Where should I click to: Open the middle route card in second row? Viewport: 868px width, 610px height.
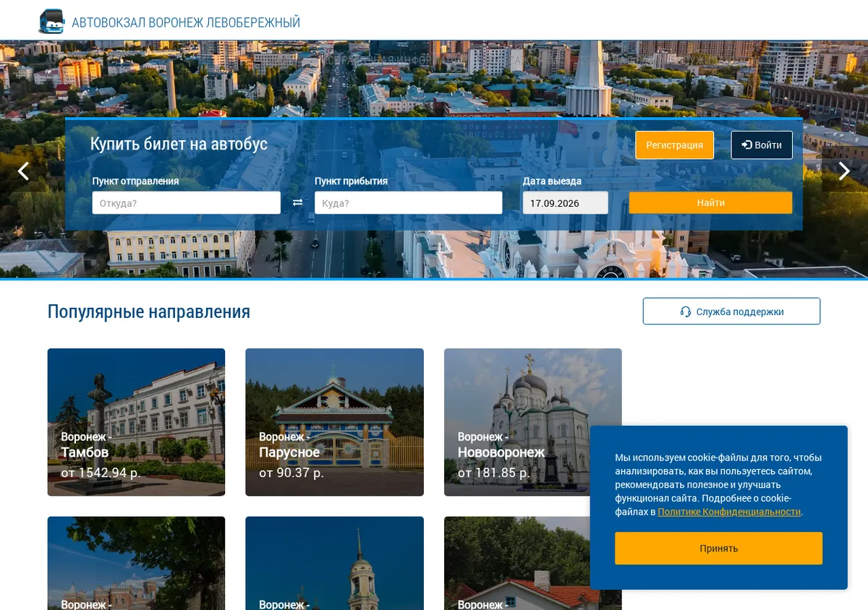pyautogui.click(x=334, y=563)
